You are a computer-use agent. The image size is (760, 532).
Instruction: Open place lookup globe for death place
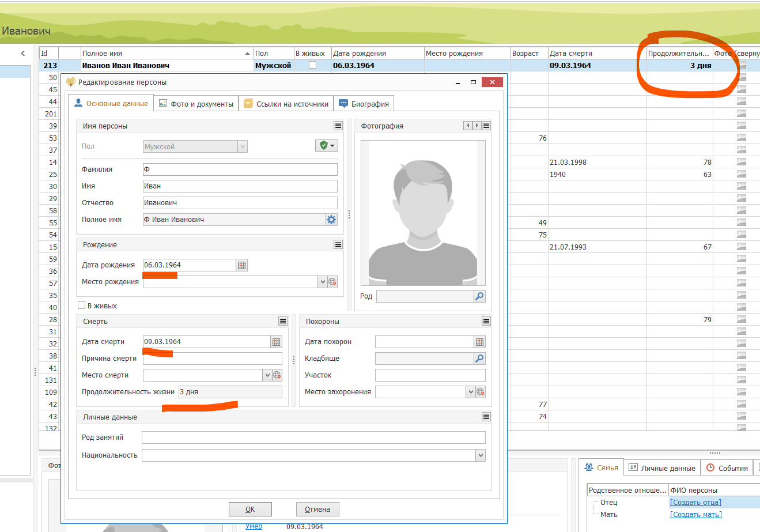click(277, 375)
